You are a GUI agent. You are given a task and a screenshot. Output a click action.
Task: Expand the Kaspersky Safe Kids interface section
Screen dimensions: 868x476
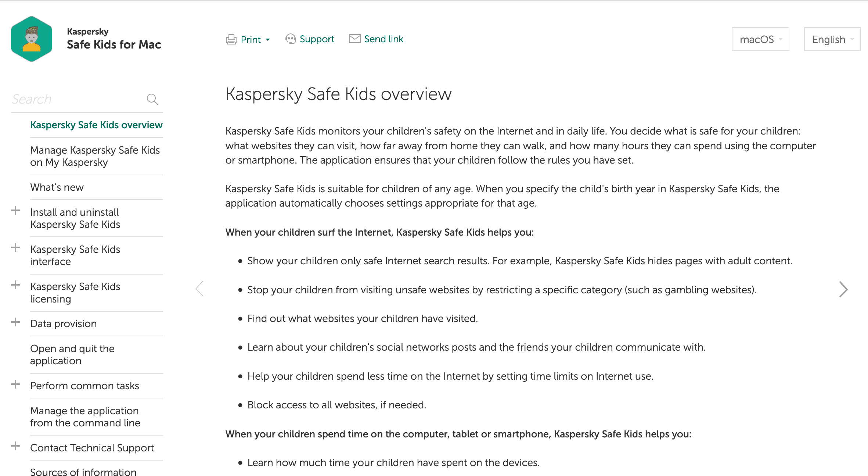click(x=15, y=248)
